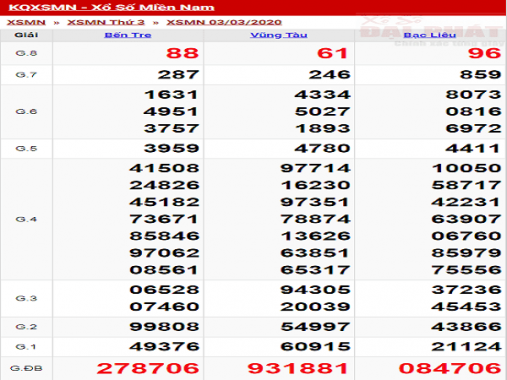Screen dimensions: 507x380
Task: Open the Bạc Liêu province link
Action: point(430,35)
